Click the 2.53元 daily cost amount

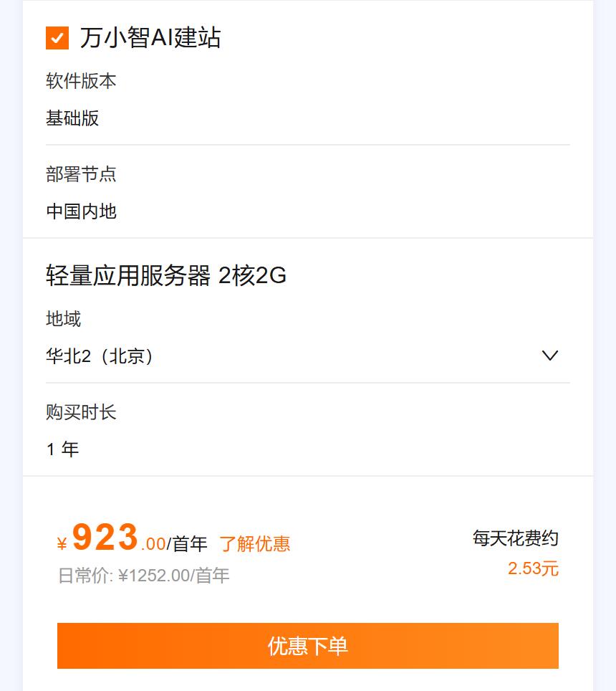tap(533, 569)
